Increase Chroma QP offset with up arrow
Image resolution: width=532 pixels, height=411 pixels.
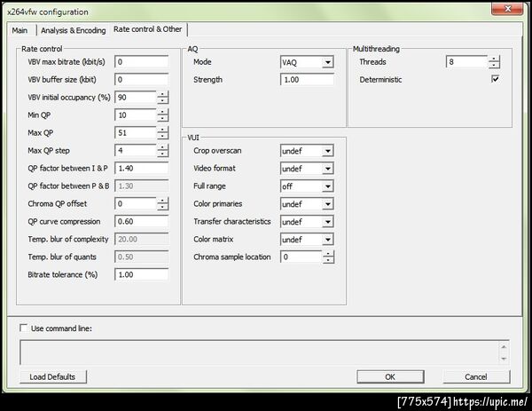[x=163, y=201]
